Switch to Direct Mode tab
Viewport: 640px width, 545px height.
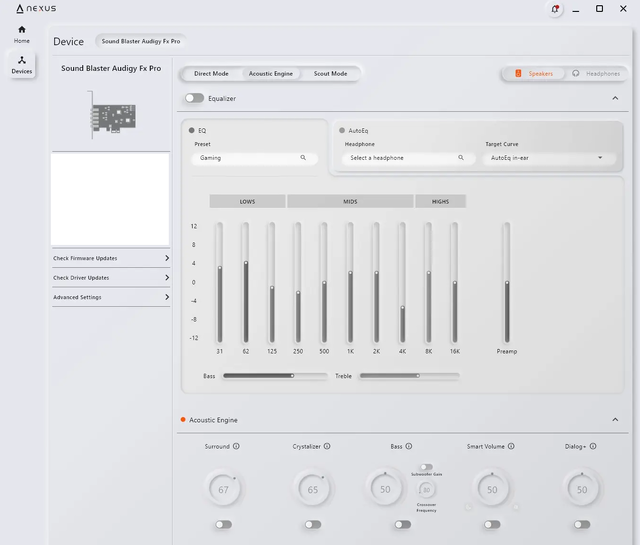(x=211, y=74)
